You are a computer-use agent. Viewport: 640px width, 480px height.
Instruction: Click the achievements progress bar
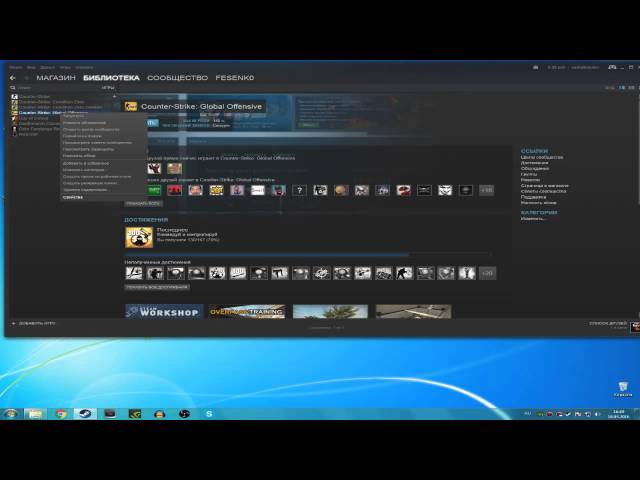pos(308,254)
